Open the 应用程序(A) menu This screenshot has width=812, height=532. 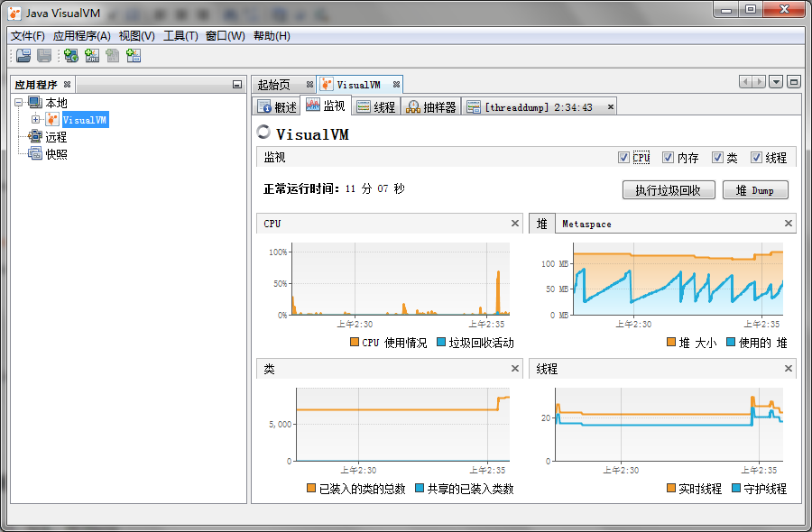[82, 36]
